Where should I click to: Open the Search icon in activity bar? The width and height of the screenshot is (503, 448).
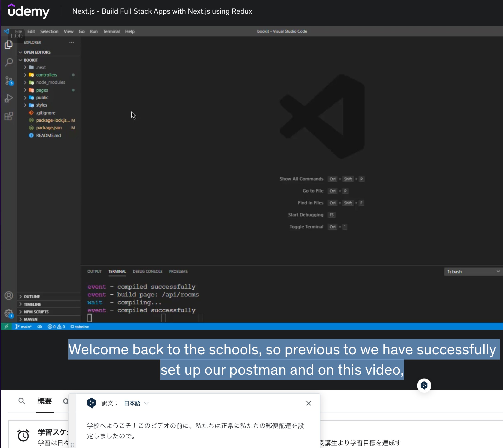pyautogui.click(x=9, y=62)
